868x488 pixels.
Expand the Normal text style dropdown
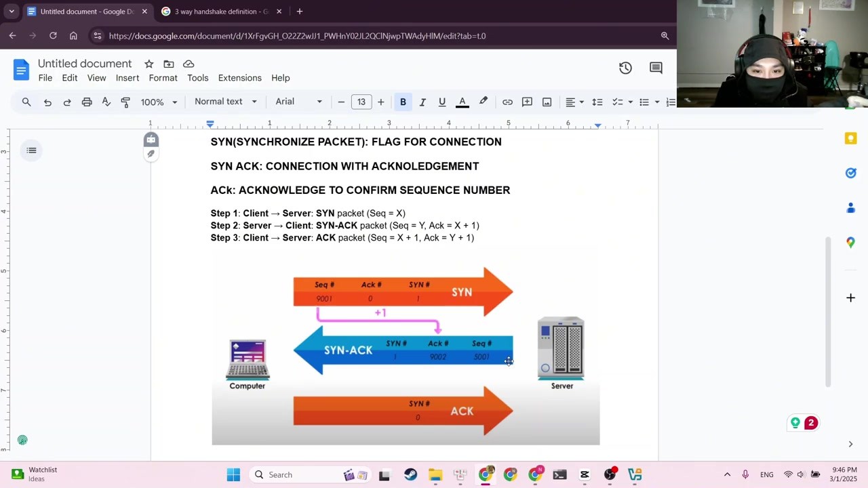tap(226, 102)
